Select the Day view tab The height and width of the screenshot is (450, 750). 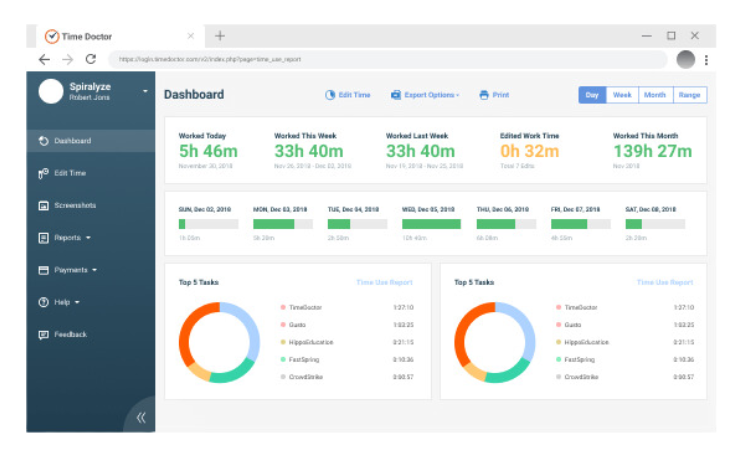click(x=592, y=95)
